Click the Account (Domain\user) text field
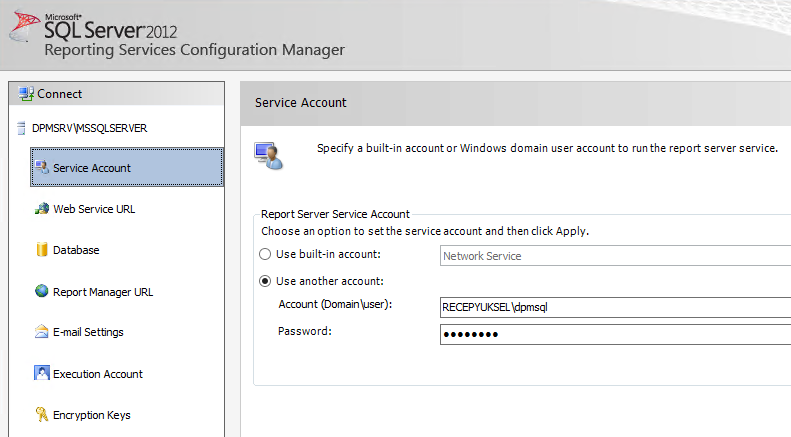Image resolution: width=791 pixels, height=437 pixels. 615,307
